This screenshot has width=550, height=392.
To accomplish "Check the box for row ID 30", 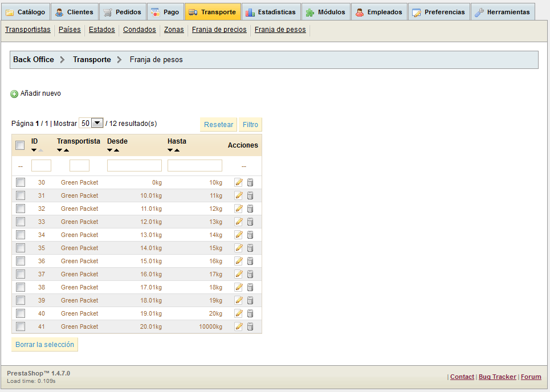I will (x=21, y=182).
